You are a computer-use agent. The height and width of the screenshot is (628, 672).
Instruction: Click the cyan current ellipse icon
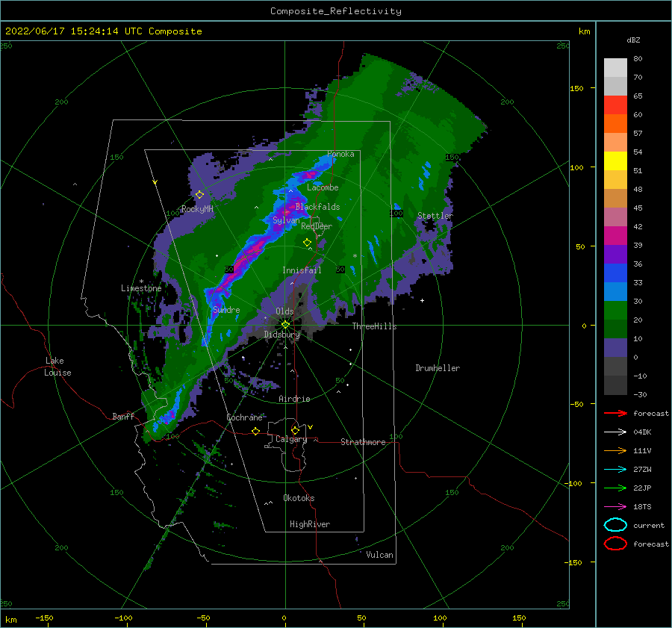[615, 525]
